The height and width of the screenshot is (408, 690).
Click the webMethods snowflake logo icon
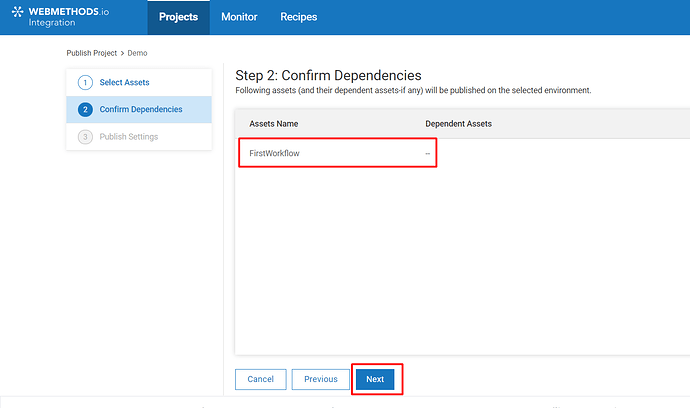click(x=17, y=14)
